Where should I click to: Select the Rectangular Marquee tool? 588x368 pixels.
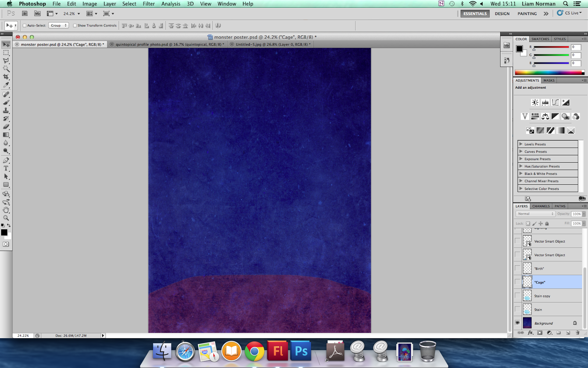pyautogui.click(x=6, y=53)
